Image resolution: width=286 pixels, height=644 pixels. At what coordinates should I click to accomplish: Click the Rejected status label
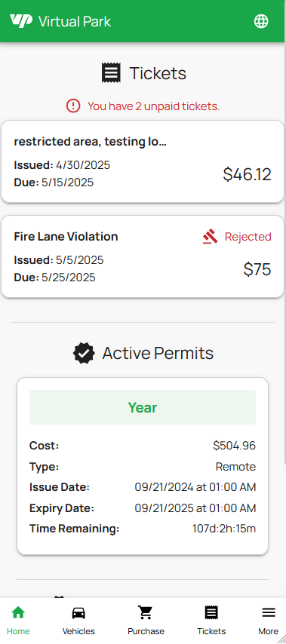tap(248, 237)
